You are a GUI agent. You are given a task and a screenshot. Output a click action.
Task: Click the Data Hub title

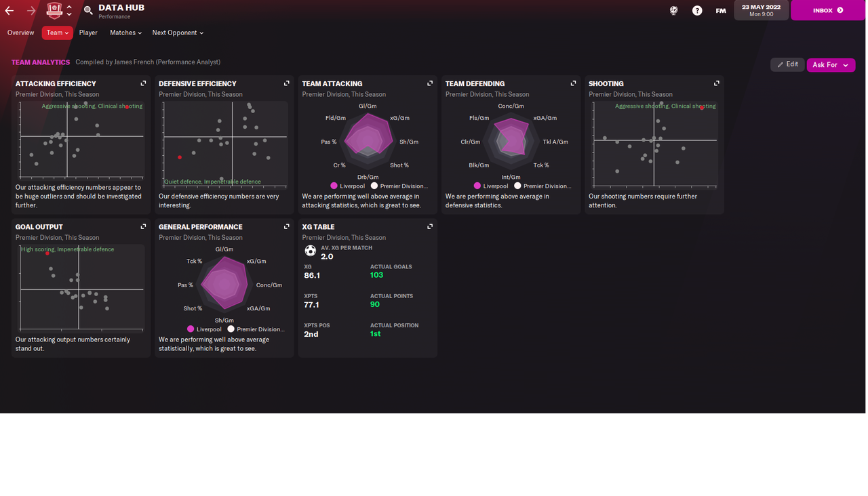pyautogui.click(x=121, y=7)
